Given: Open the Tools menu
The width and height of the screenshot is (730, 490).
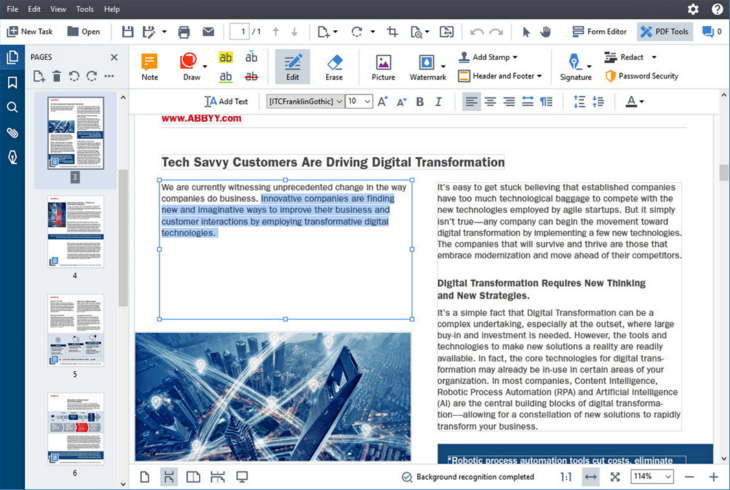Looking at the screenshot, I should coord(85,9).
